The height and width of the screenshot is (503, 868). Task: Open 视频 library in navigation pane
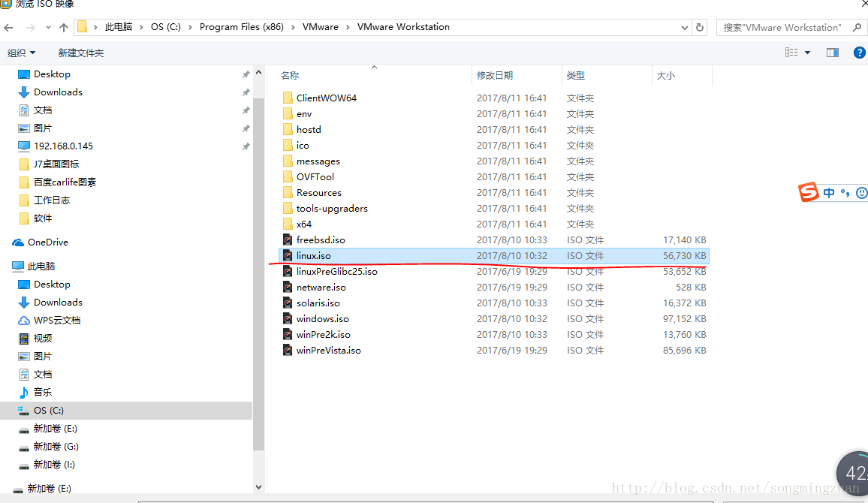pyautogui.click(x=43, y=338)
